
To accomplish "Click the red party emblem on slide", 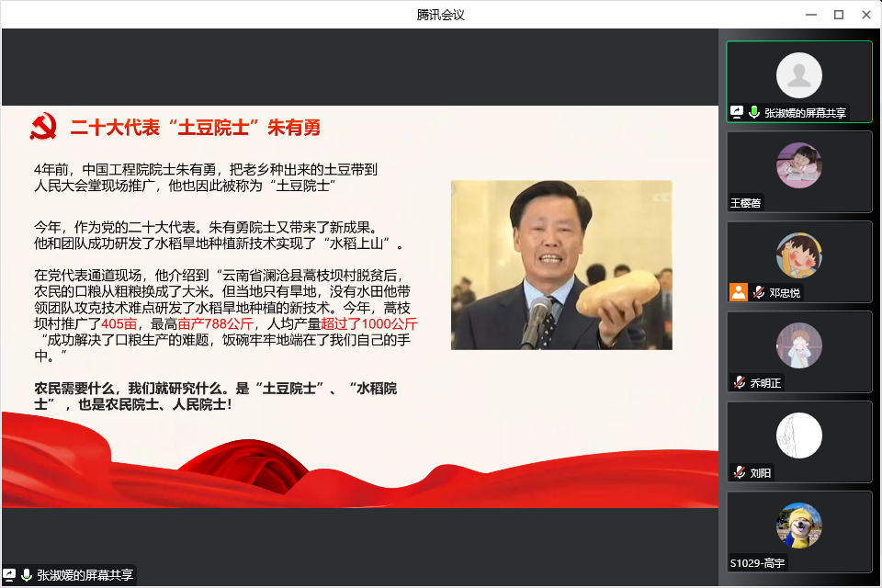I will pyautogui.click(x=43, y=127).
